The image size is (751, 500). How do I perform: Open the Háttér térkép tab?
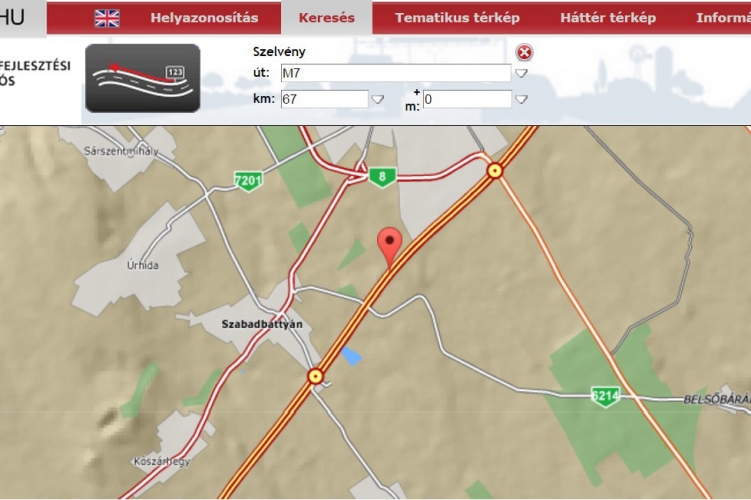[608, 18]
